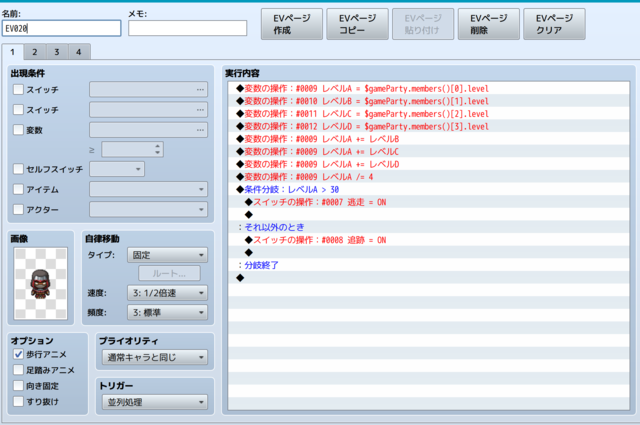Click the 変数 value stepper arrows
The width and height of the screenshot is (640, 425).
point(158,149)
